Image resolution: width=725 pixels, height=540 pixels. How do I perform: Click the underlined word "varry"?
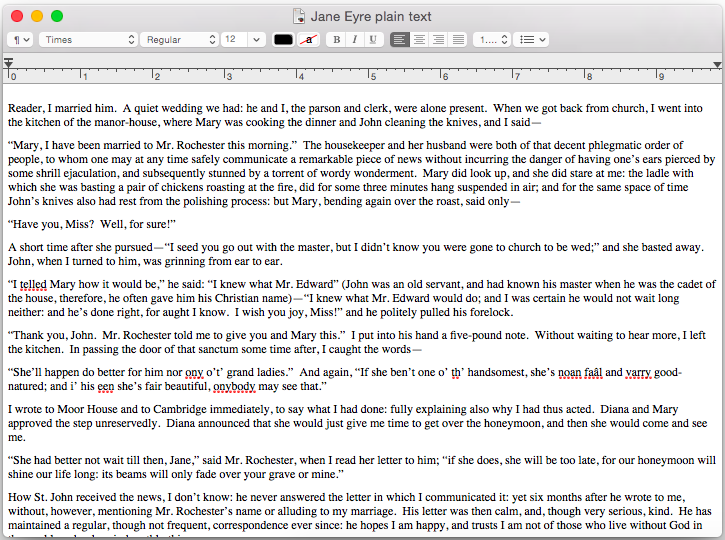(638, 373)
